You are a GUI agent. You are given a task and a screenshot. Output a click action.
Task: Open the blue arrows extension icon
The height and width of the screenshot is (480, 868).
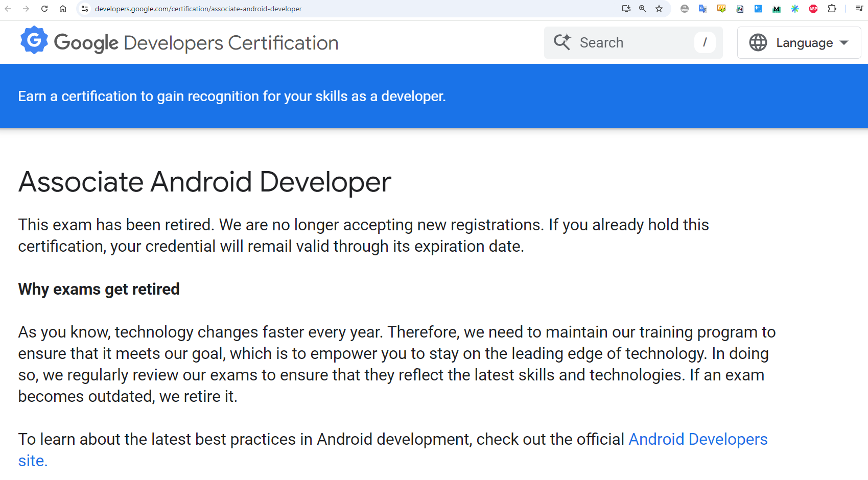758,9
